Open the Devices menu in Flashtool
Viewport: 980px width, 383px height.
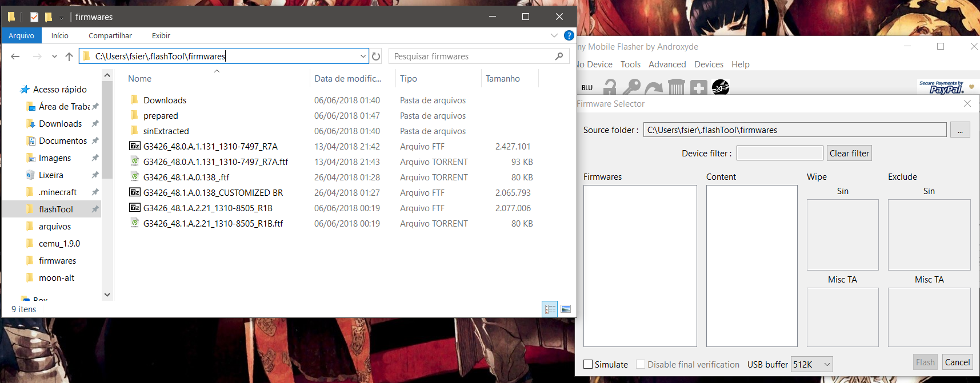tap(709, 64)
